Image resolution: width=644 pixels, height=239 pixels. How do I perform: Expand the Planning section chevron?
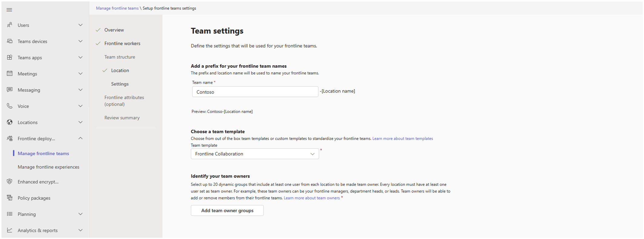tap(80, 214)
